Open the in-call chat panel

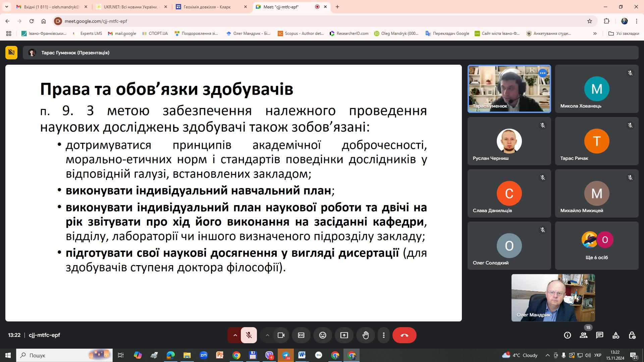[x=600, y=335]
